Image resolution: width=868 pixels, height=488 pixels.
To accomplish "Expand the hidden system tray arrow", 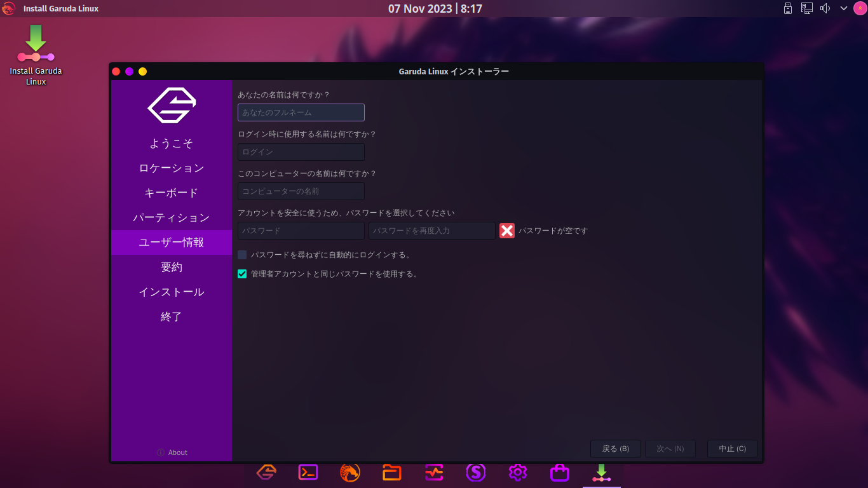I will click(844, 8).
